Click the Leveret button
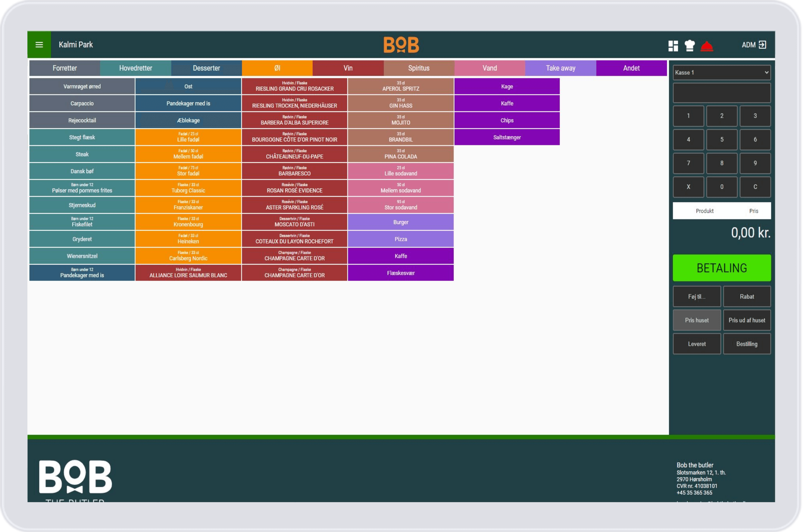This screenshot has width=803, height=532. click(697, 344)
